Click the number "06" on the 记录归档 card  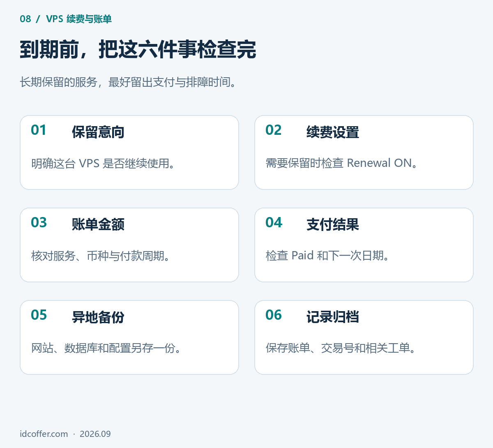273,315
